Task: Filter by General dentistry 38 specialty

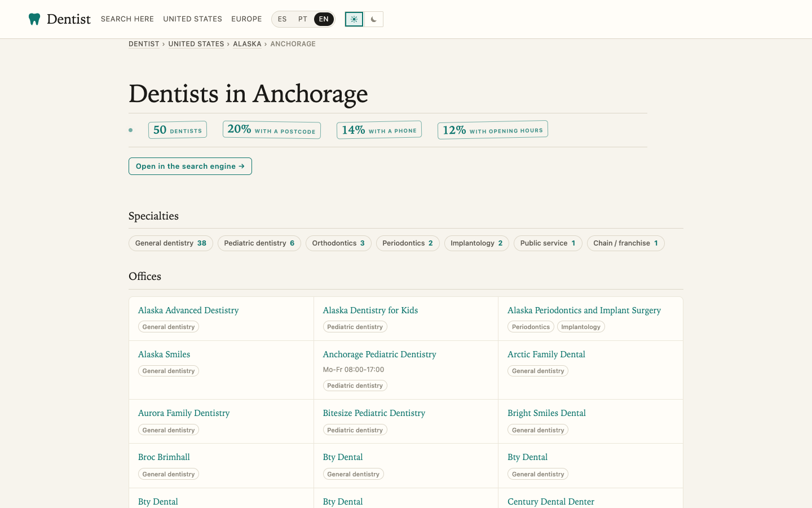Action: click(171, 243)
